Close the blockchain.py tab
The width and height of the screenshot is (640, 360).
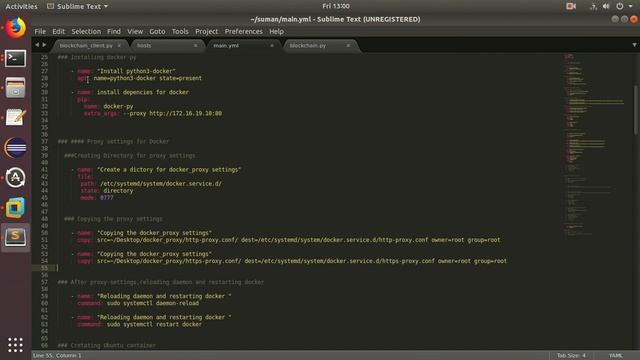pos(348,46)
